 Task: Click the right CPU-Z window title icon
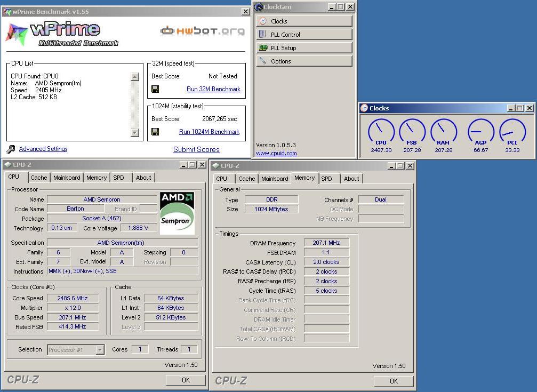tap(216, 166)
